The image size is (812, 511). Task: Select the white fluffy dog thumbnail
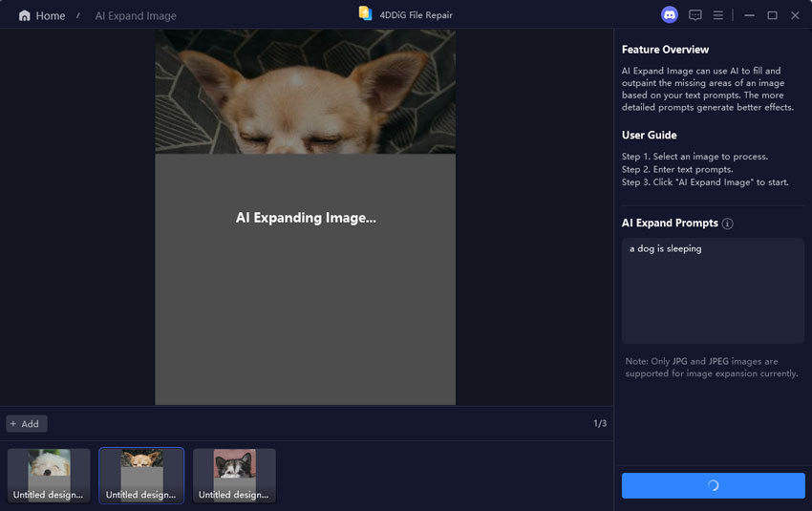coord(49,476)
